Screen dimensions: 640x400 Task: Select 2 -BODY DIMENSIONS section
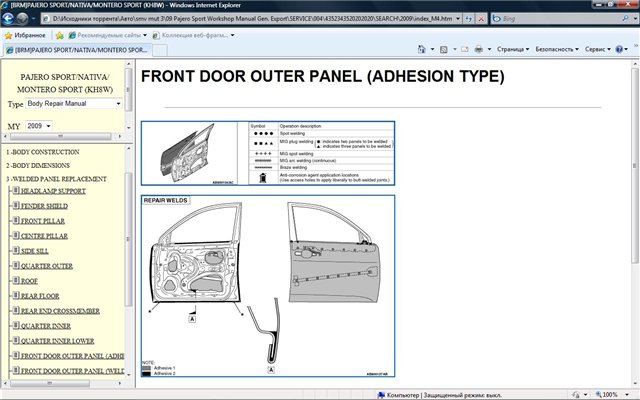[38, 165]
